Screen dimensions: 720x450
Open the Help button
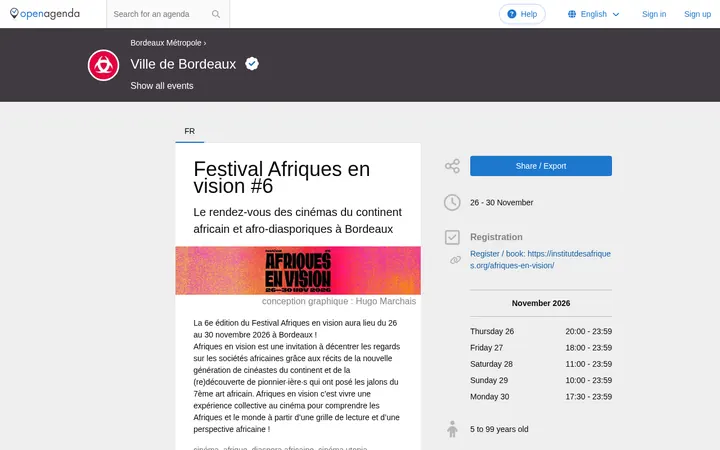pyautogui.click(x=522, y=14)
